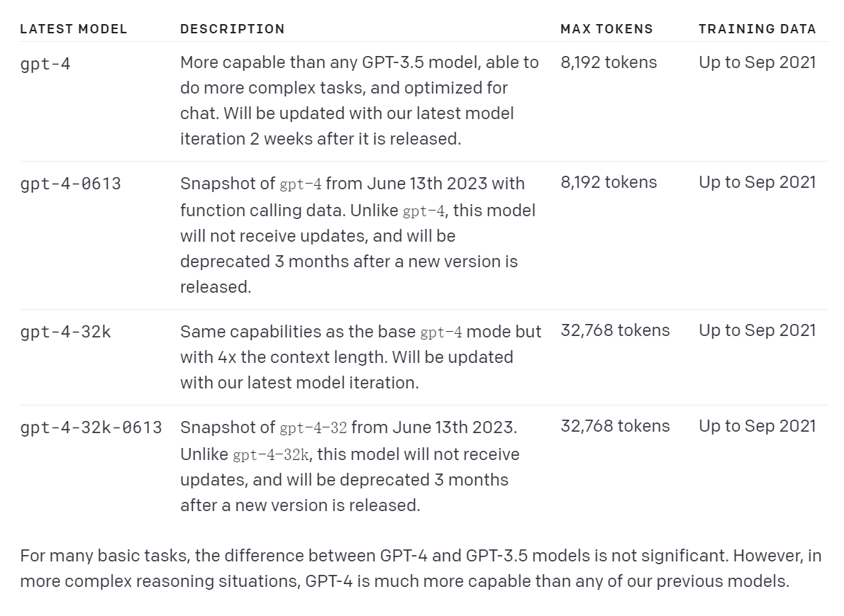This screenshot has width=844, height=616.
Task: Click the DESCRIPTION column header
Action: 233,29
